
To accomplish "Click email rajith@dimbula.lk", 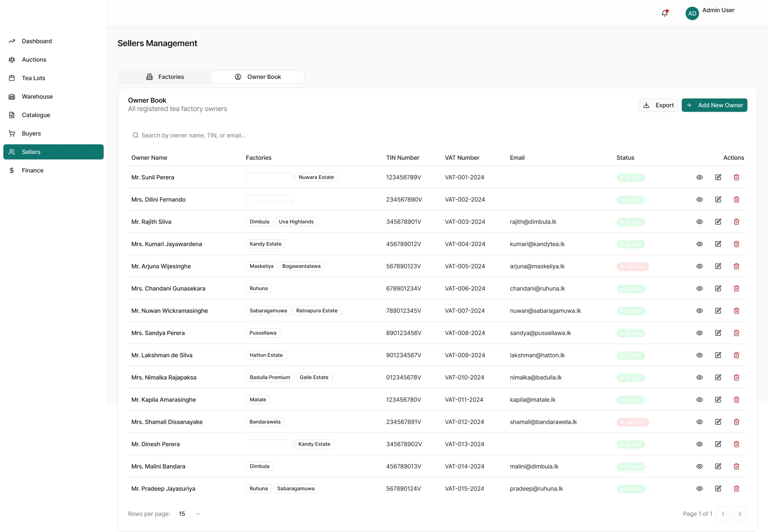I will click(x=533, y=222).
